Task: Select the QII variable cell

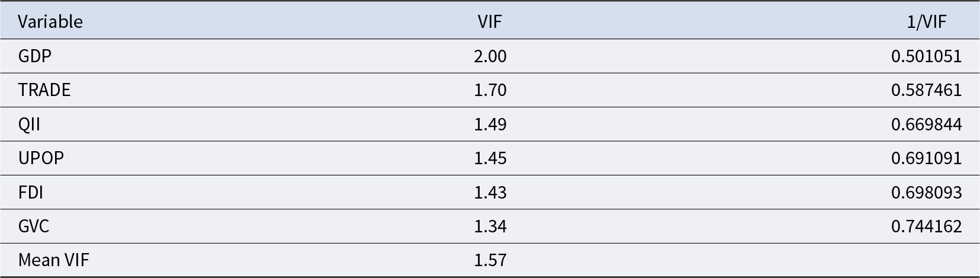Action: 29,124
